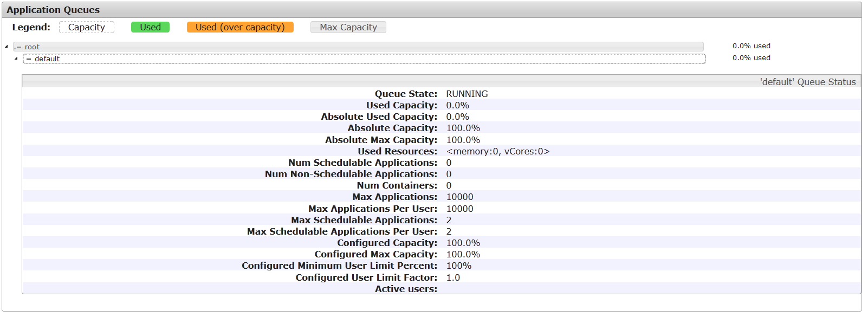Screen dimensions: 868x317
Task: Click the green Used legend swatch
Action: click(150, 27)
